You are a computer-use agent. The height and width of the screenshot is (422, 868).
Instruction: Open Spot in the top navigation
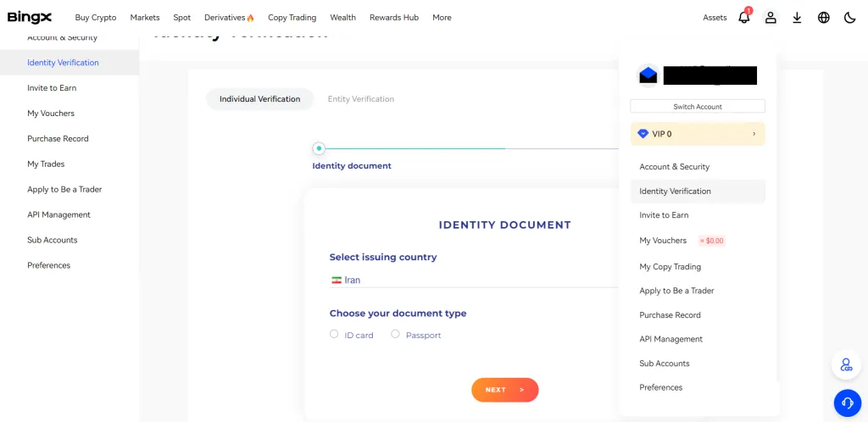(x=181, y=18)
